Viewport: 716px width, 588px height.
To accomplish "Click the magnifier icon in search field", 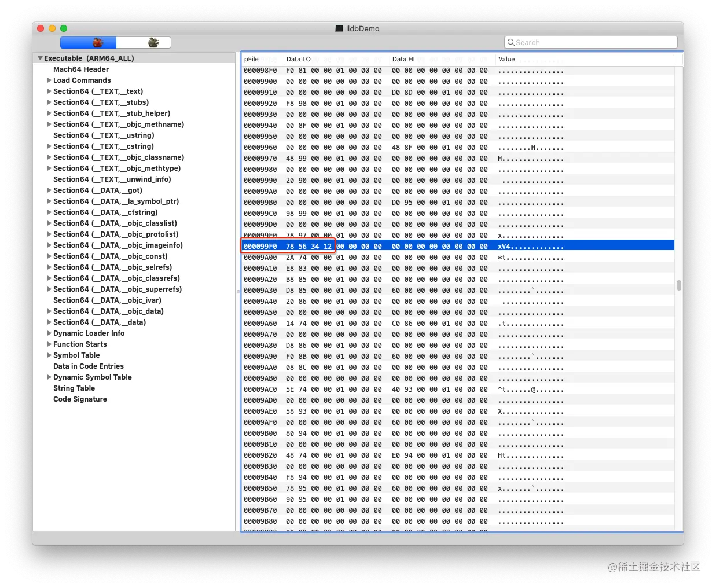I will pyautogui.click(x=511, y=42).
